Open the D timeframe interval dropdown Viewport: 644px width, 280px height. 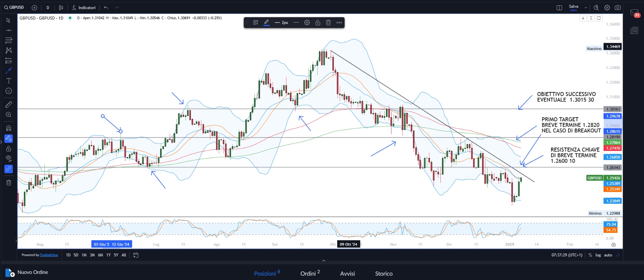[x=48, y=7]
